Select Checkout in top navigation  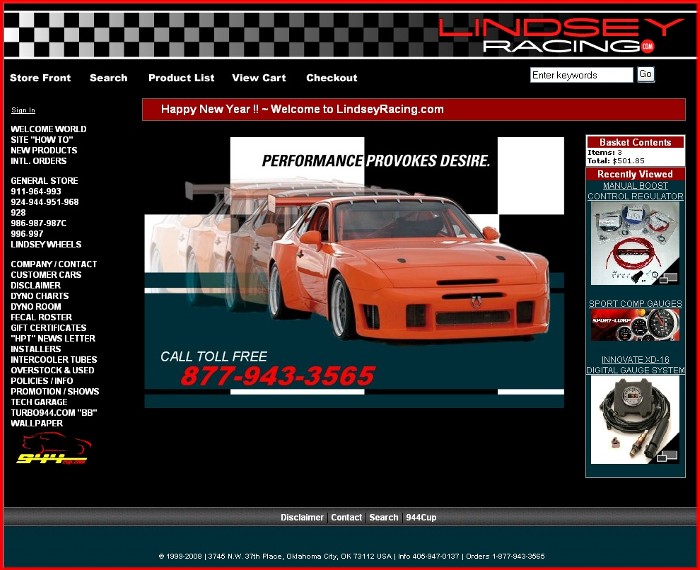[332, 78]
